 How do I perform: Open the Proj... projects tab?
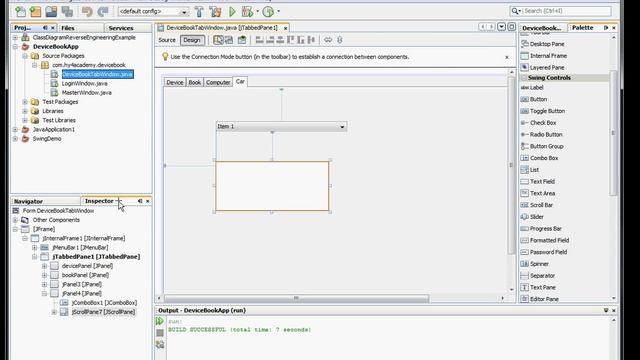tap(22, 28)
